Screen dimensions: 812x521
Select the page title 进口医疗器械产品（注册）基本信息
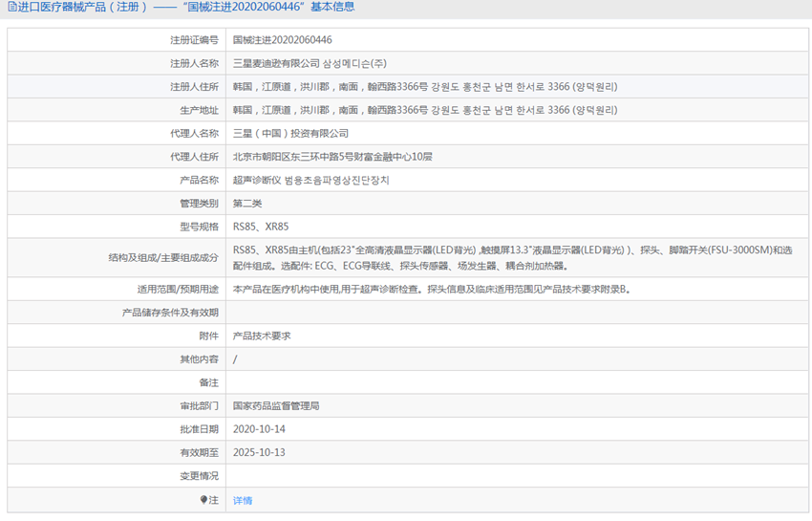tap(182, 7)
